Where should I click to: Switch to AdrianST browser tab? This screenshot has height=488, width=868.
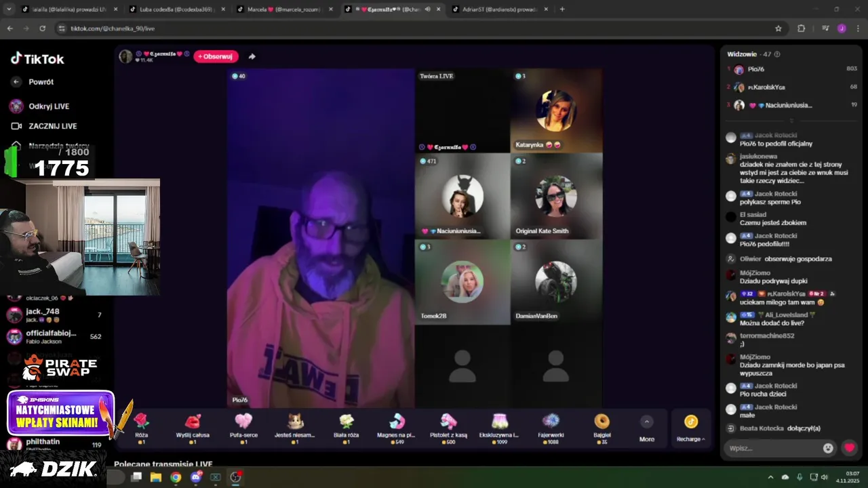(x=500, y=9)
